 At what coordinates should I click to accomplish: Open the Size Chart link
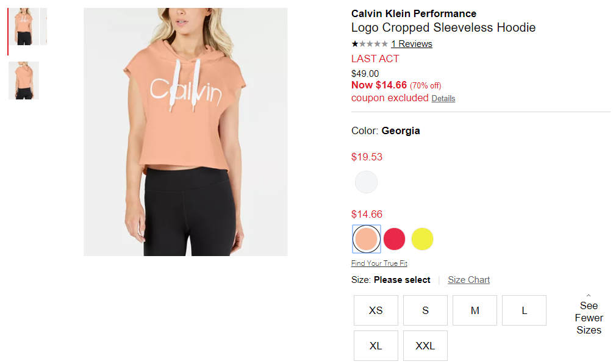click(468, 280)
